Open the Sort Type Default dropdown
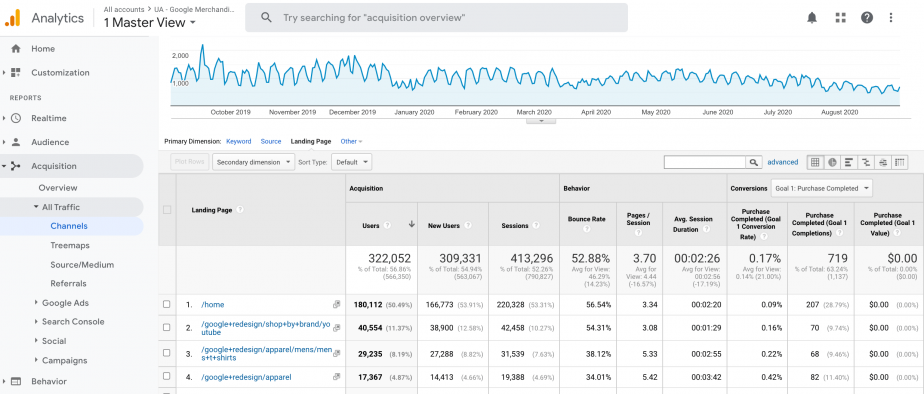Screen dimensions: 924x394 (351, 163)
